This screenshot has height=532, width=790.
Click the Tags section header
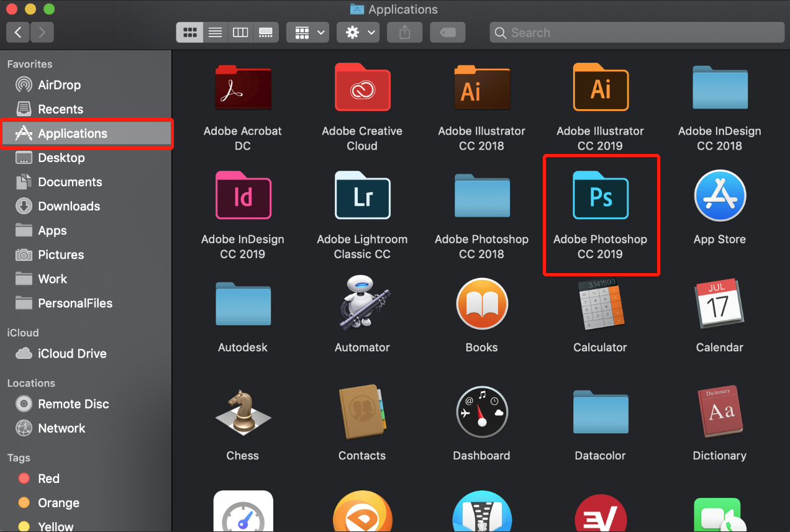tap(19, 458)
